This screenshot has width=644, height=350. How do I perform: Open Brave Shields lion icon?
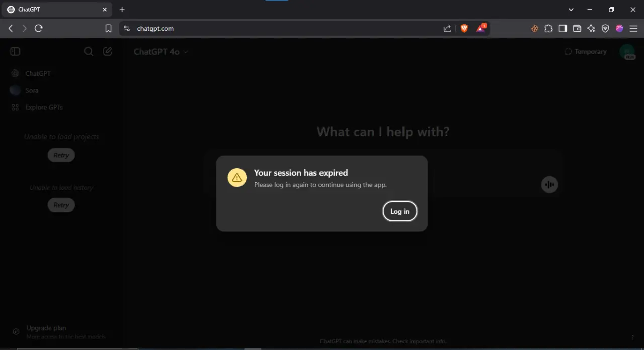(464, 29)
